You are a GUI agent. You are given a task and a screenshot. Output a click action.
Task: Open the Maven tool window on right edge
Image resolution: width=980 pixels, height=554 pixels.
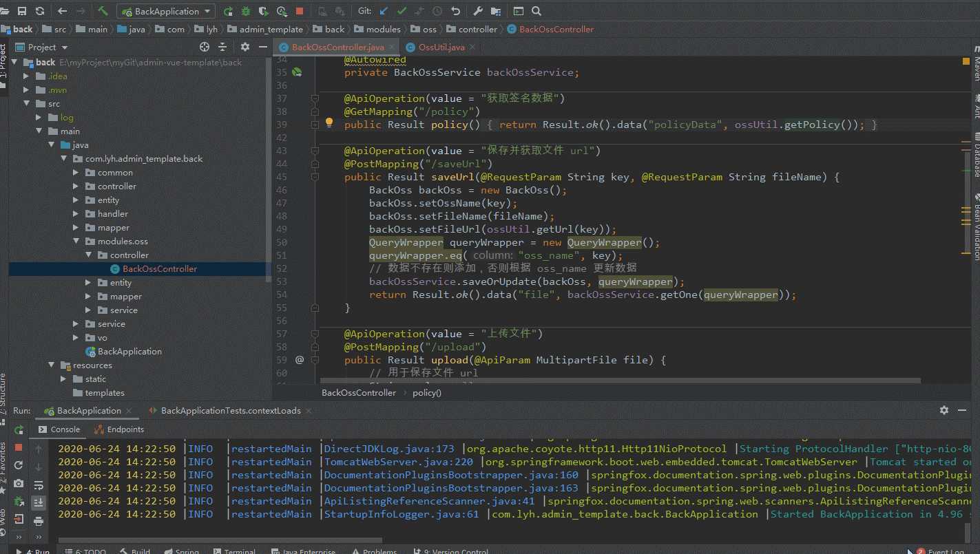[x=976, y=63]
